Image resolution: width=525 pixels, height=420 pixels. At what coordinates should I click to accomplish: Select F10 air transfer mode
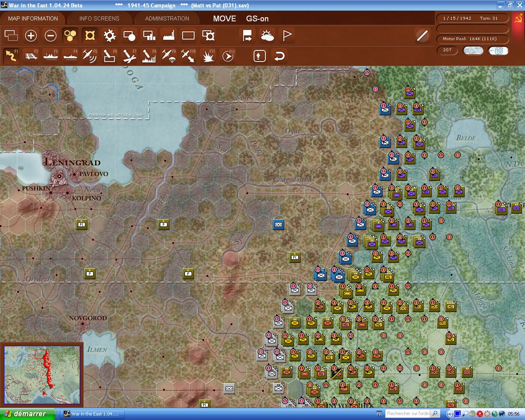(188, 55)
